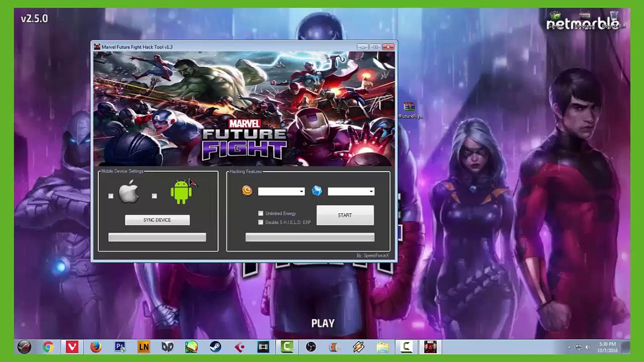The image size is (644, 362).
Task: Open Google Chrome from the taskbar
Action: (x=48, y=347)
